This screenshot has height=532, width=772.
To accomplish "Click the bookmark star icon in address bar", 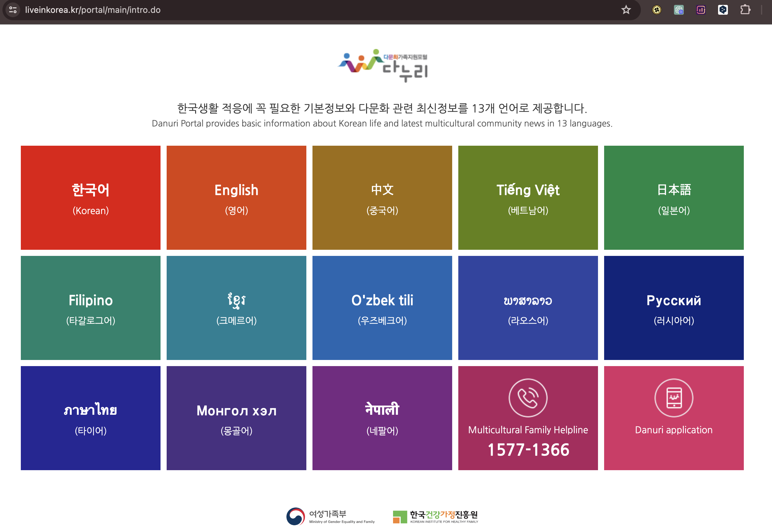I will click(x=626, y=10).
